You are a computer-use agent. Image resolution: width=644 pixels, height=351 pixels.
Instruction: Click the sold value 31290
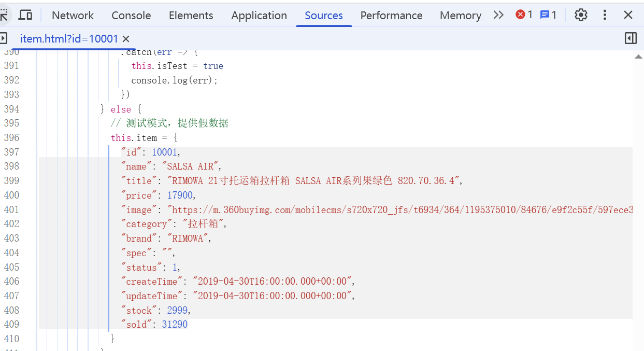point(175,325)
